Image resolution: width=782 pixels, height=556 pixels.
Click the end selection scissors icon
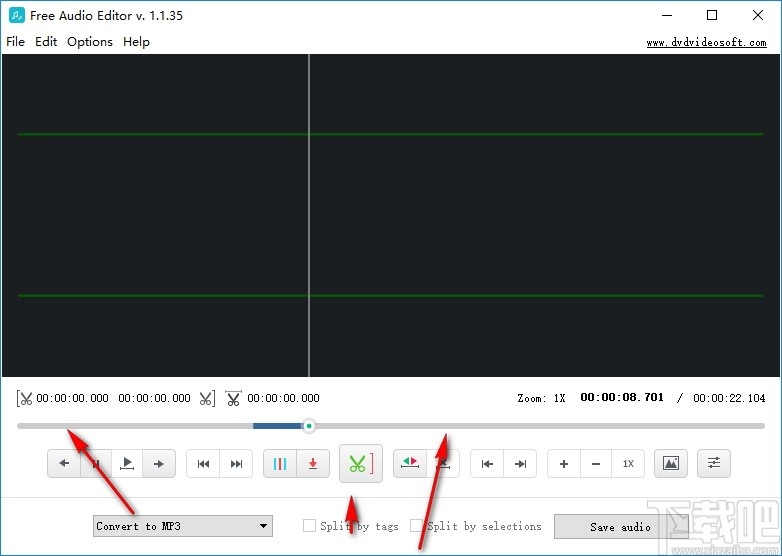point(207,398)
